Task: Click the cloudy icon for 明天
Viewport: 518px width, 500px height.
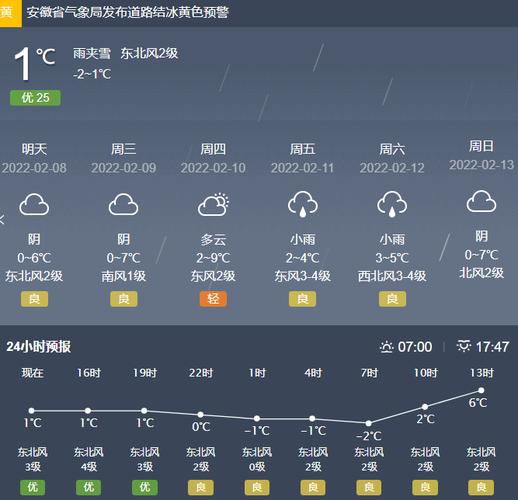Action: [x=34, y=204]
